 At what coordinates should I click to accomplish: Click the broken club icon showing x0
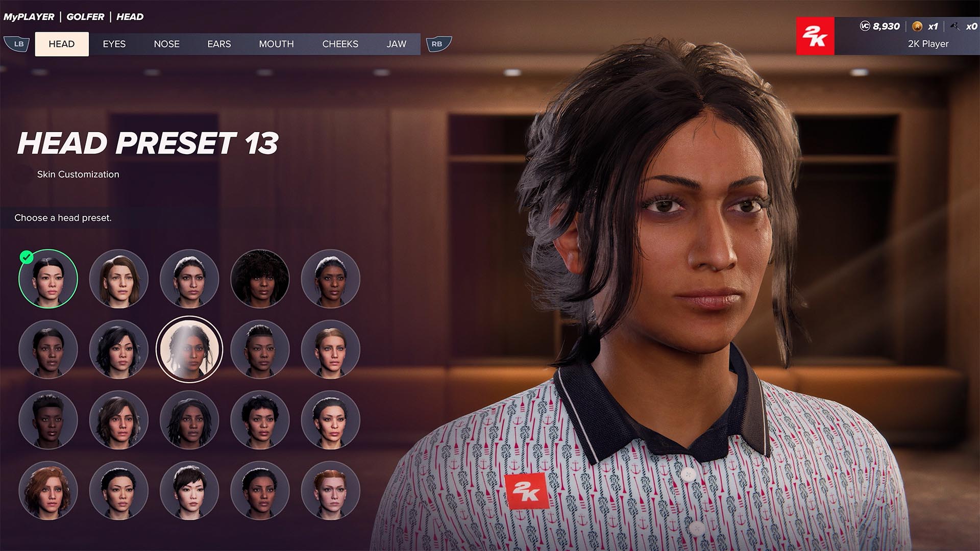[955, 27]
